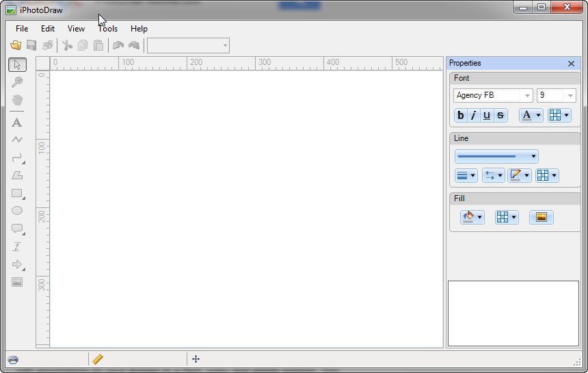Open the line width dropdown
The image size is (588, 373).
[466, 175]
